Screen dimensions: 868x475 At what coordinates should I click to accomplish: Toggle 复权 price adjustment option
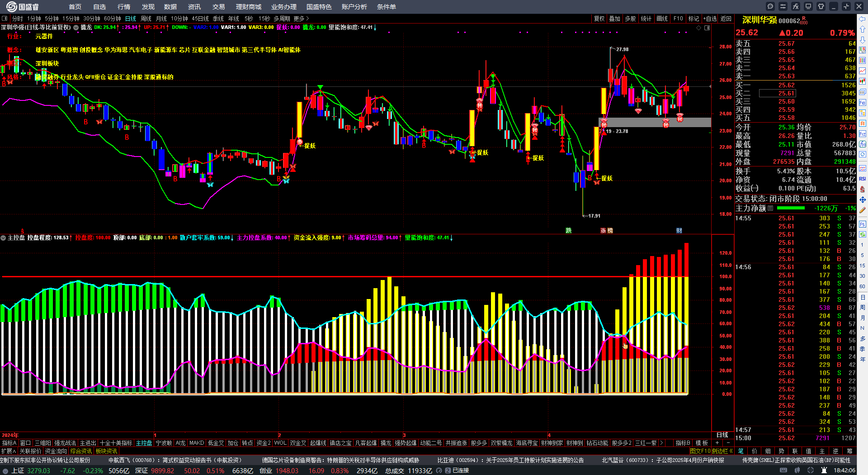(x=599, y=19)
